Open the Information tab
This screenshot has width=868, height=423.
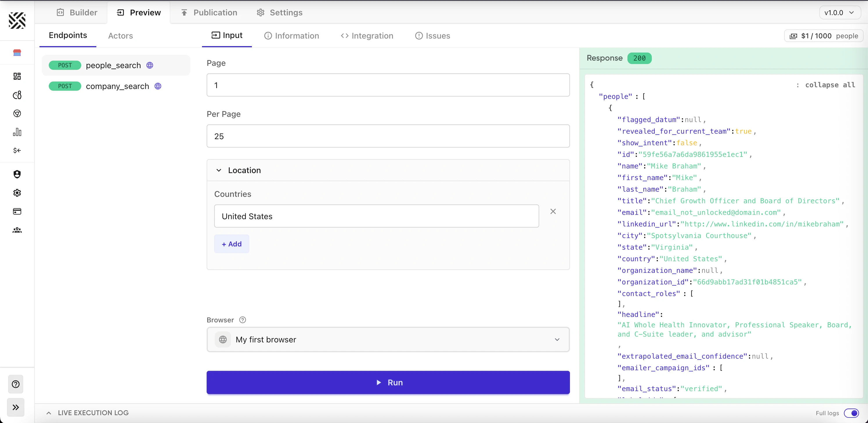[291, 36]
